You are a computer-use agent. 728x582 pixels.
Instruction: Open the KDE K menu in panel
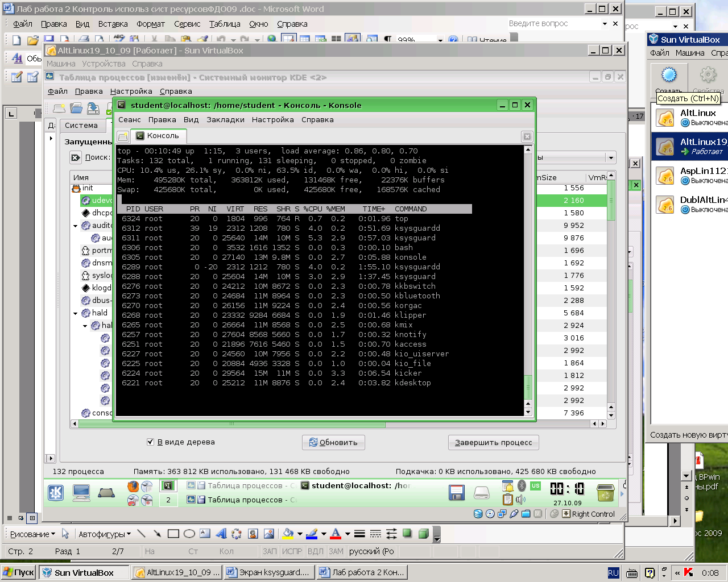pyautogui.click(x=56, y=493)
